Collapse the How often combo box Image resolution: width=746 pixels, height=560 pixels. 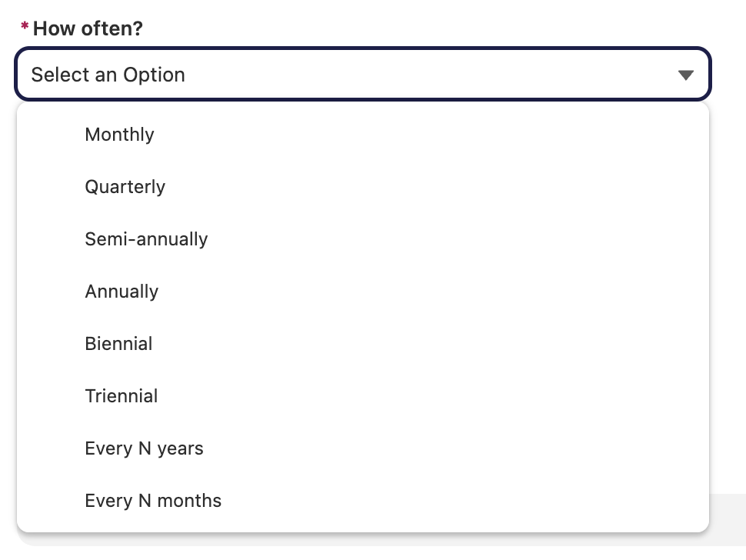coord(362,74)
